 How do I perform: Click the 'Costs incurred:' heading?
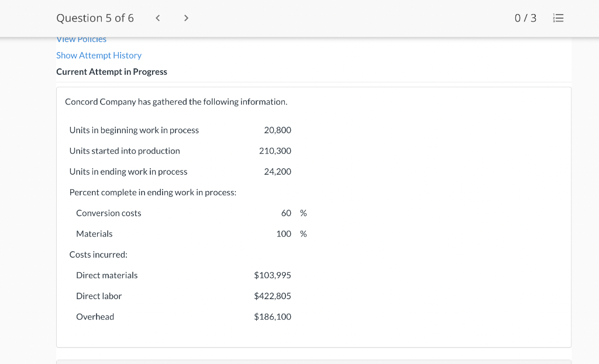[98, 255]
